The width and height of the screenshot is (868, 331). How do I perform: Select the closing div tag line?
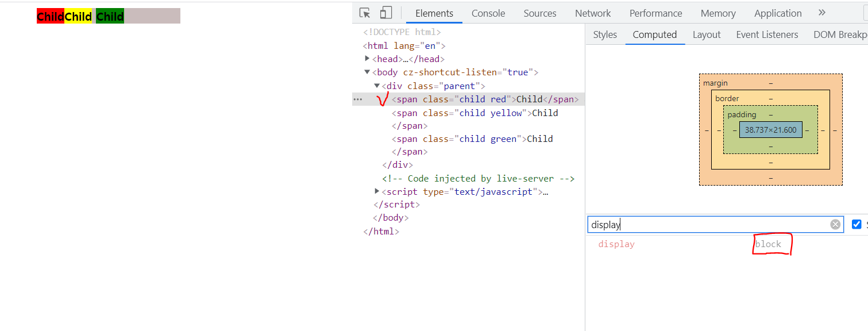[x=398, y=165]
